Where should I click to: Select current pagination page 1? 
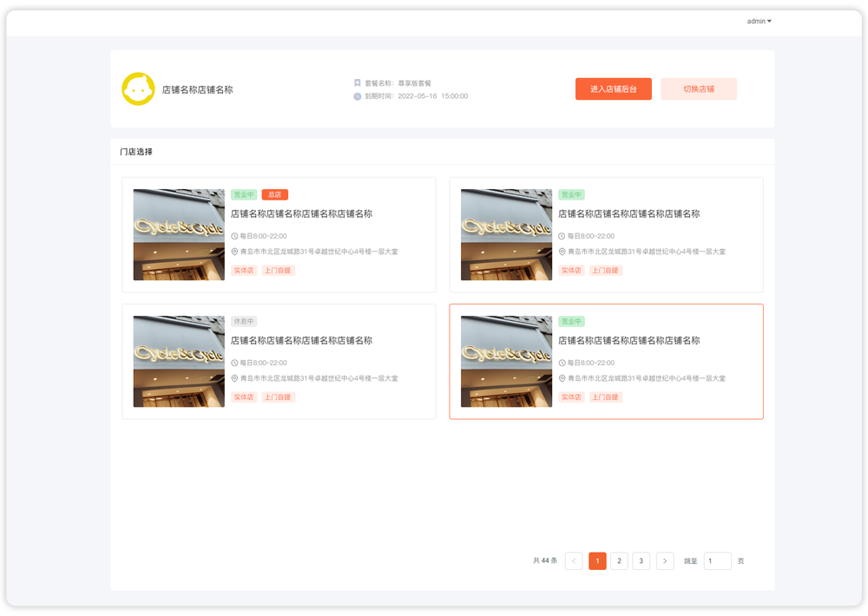pos(597,561)
